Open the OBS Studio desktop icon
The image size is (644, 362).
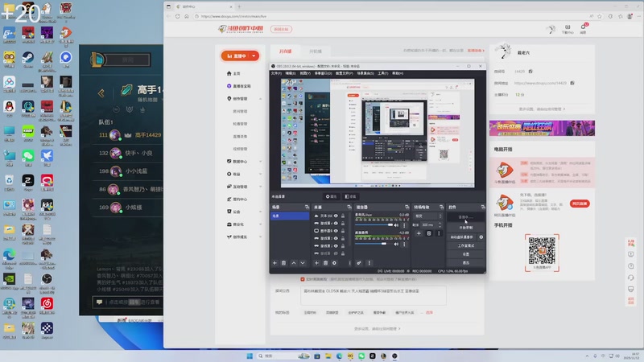(47, 280)
